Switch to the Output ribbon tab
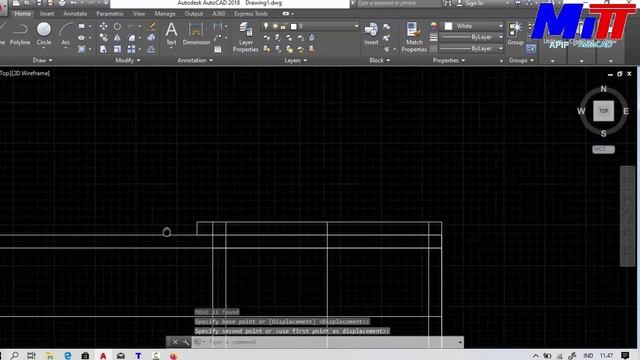This screenshot has height=360, width=640. (193, 14)
